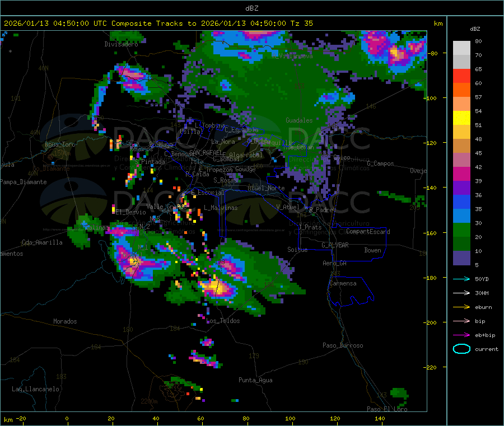The height and width of the screenshot is (426, 504).
Task: Click the Punta_Agua map label
Action: [x=255, y=380]
